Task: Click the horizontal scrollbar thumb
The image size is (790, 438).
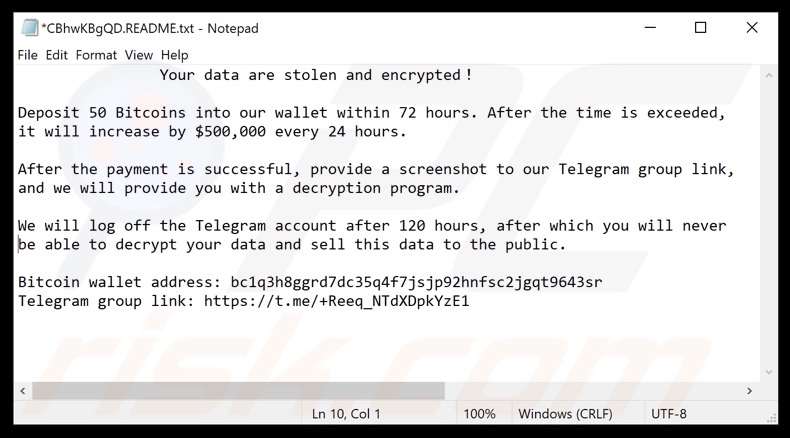Action: [x=238, y=391]
